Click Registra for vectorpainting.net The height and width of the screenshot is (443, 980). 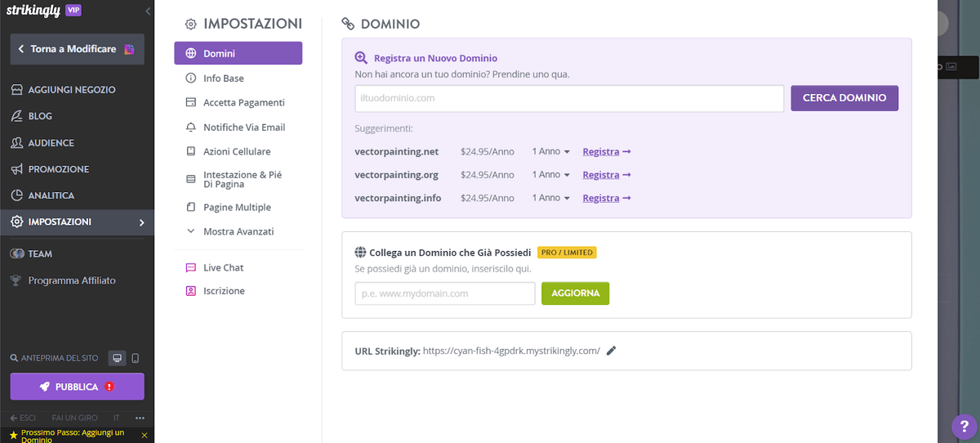(x=607, y=152)
